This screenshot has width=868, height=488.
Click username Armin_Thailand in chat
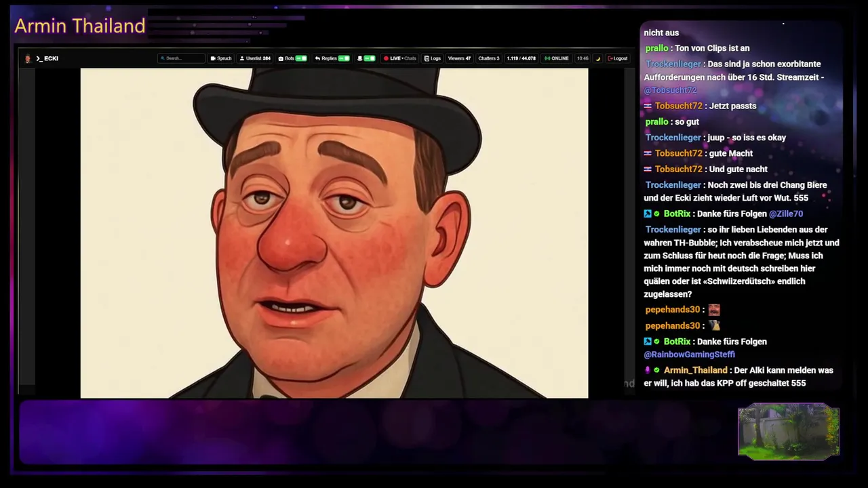[695, 370]
